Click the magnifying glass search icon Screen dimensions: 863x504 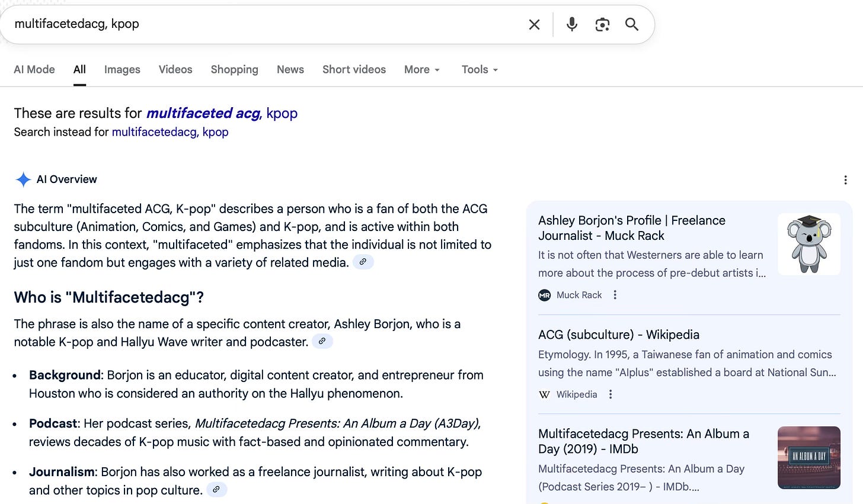point(632,24)
